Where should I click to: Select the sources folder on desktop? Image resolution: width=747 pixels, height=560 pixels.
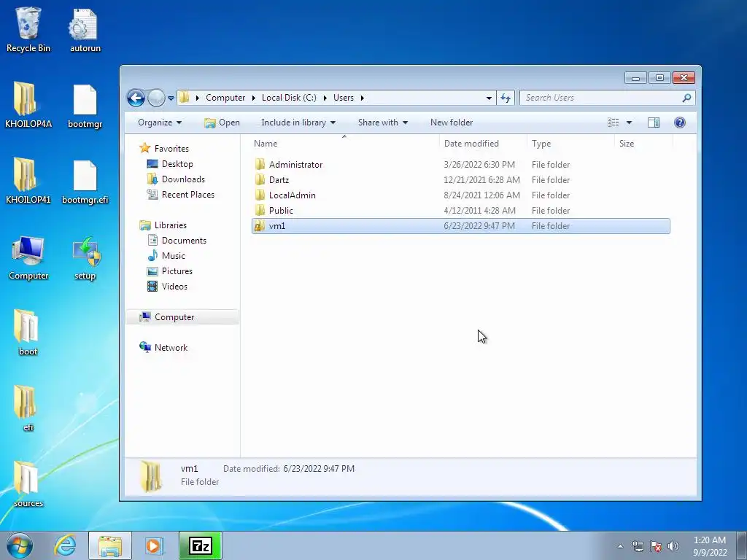pyautogui.click(x=28, y=484)
